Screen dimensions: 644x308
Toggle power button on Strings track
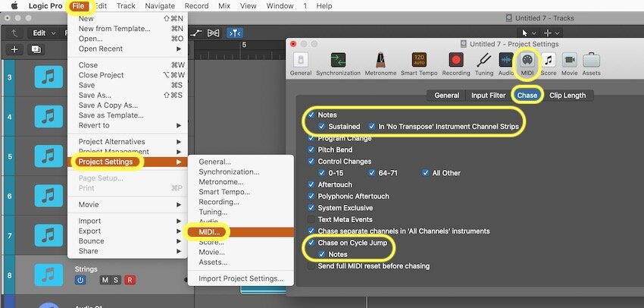click(x=80, y=280)
